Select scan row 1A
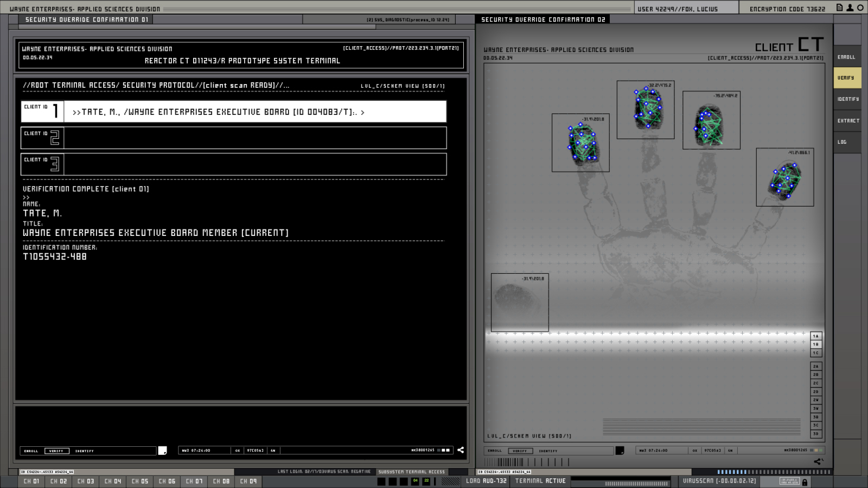Viewport: 868px width, 488px height. click(x=816, y=336)
